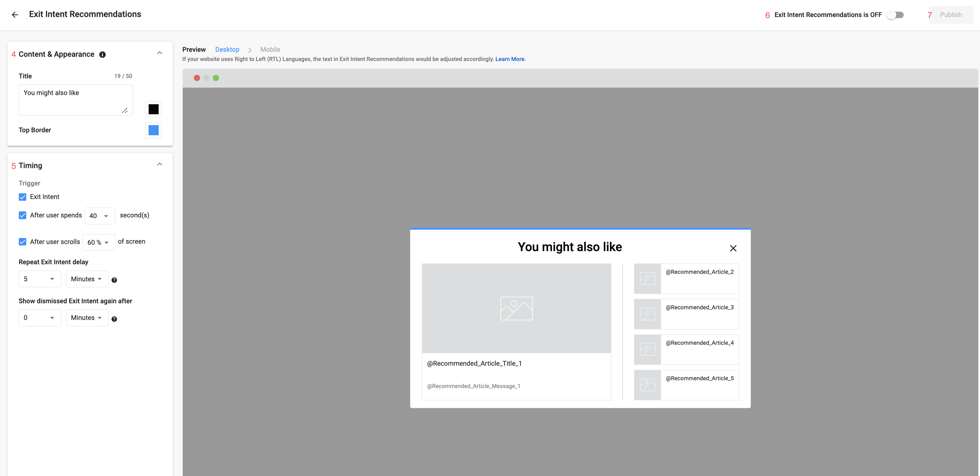Click the Content & Appearance info icon
The width and height of the screenshot is (980, 476).
click(x=102, y=55)
